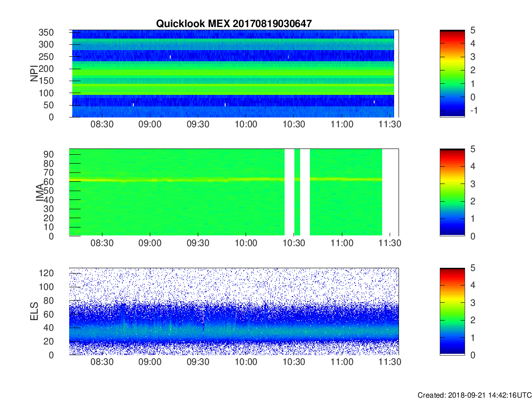
Task: Click the 08:30 time label under NPI plot
Action: click(102, 125)
